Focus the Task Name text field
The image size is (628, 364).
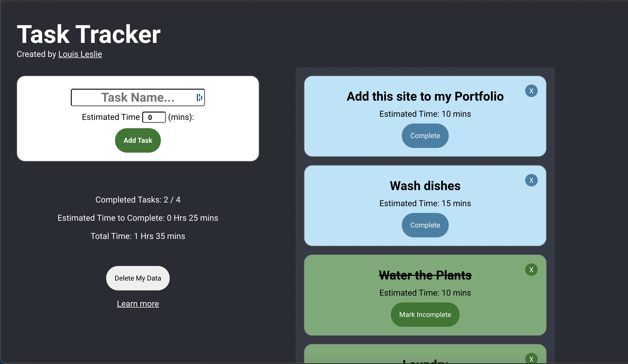(138, 97)
